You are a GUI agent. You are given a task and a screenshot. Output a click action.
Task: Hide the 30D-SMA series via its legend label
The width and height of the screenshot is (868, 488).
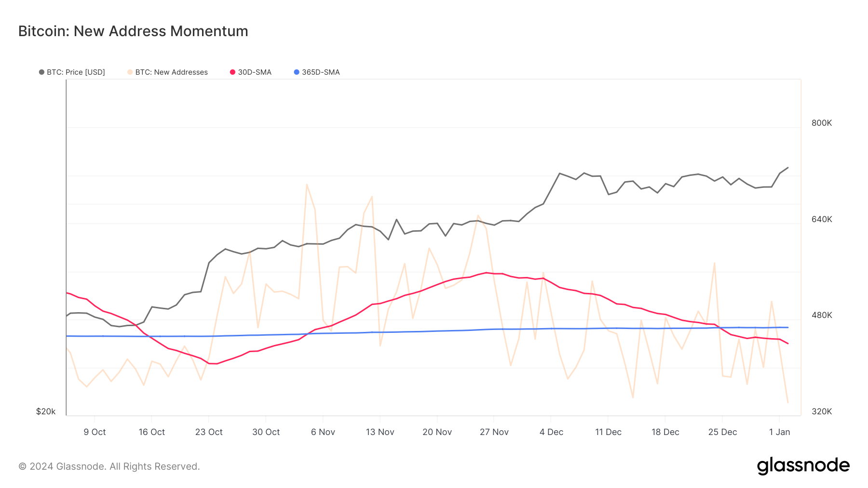pyautogui.click(x=255, y=72)
